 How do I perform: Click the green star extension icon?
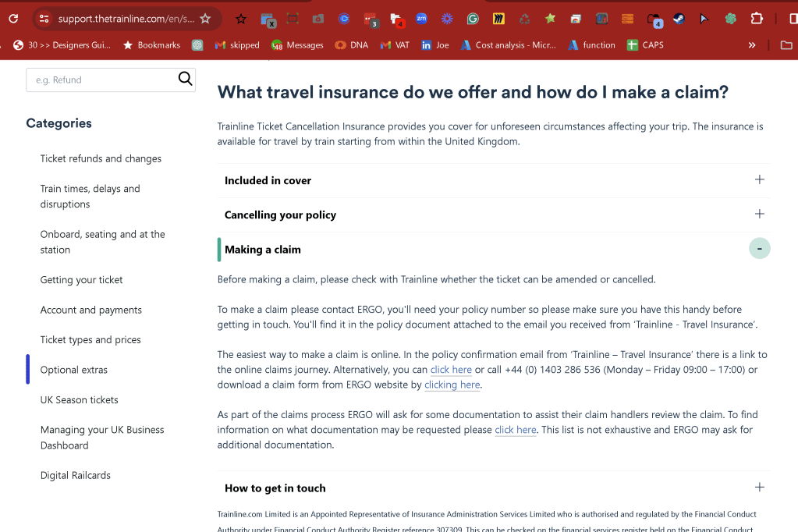coord(550,19)
